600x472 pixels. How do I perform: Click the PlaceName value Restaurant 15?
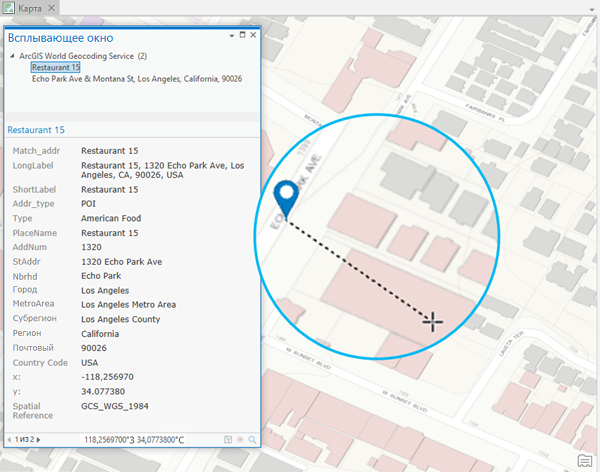(x=109, y=233)
